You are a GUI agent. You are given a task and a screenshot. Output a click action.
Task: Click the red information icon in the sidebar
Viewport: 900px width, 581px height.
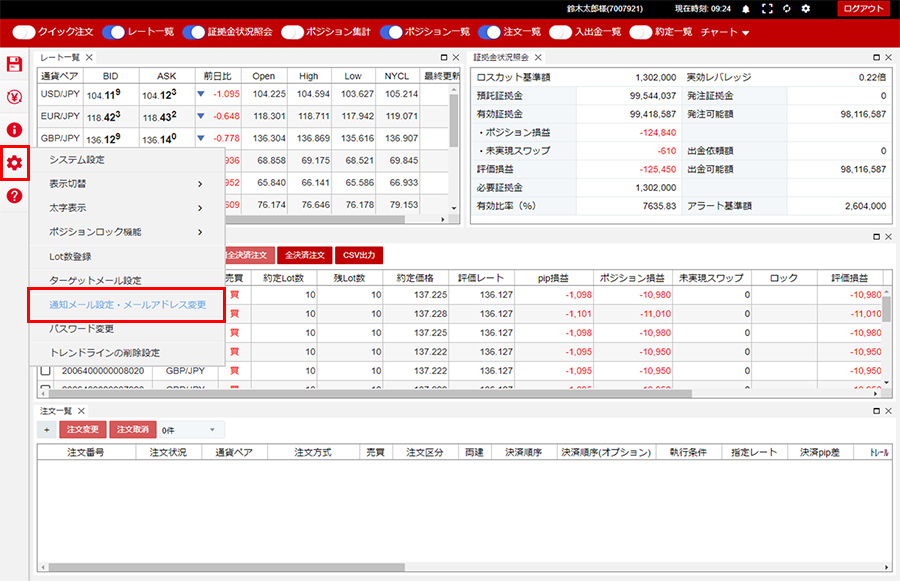point(14,130)
